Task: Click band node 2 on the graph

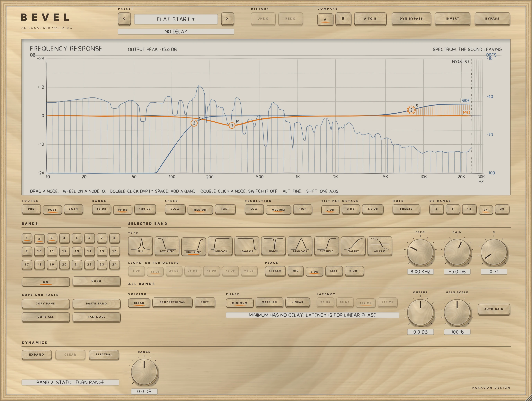Action: (411, 110)
